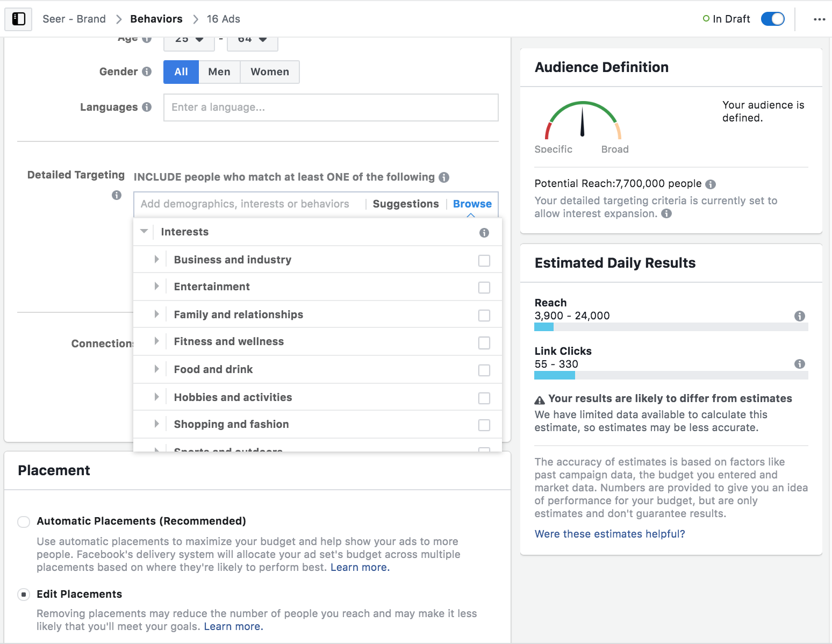Click the Gender info icon
832x644 pixels.
pos(147,71)
